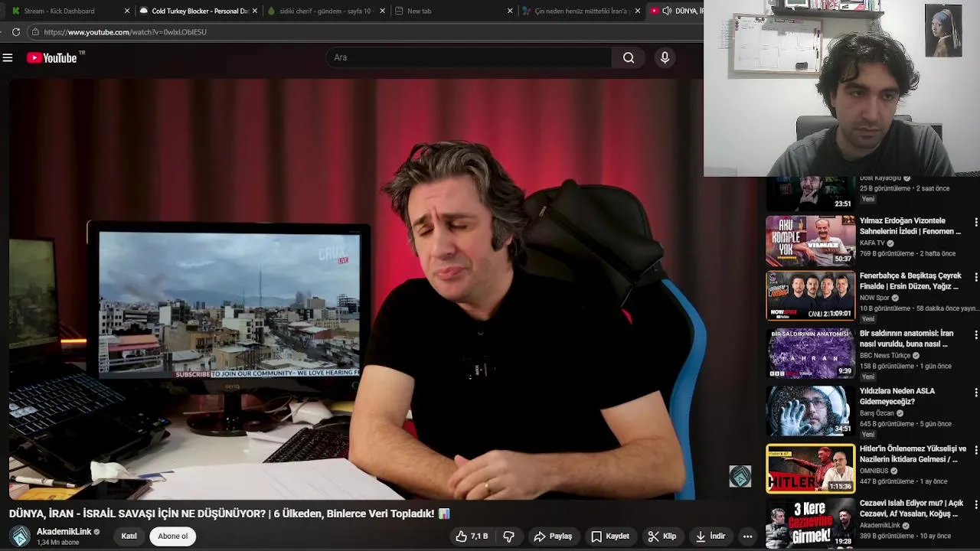980x551 pixels.
Task: Open Bir saldırının anatomisi thumbnail
Action: (x=810, y=353)
